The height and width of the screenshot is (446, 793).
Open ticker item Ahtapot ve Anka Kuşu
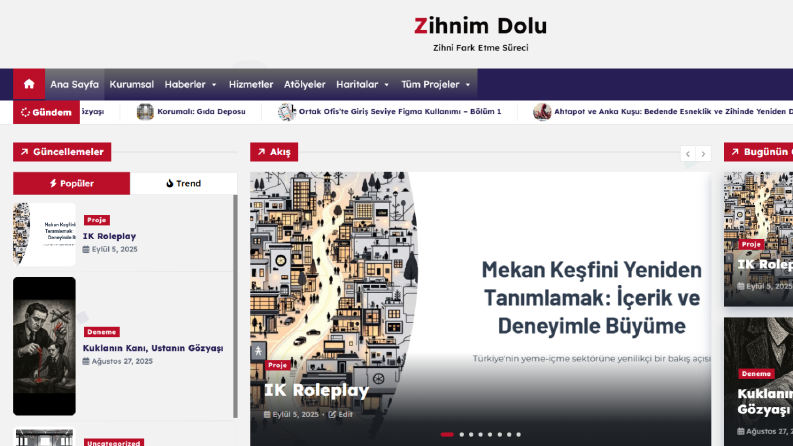[x=673, y=111]
